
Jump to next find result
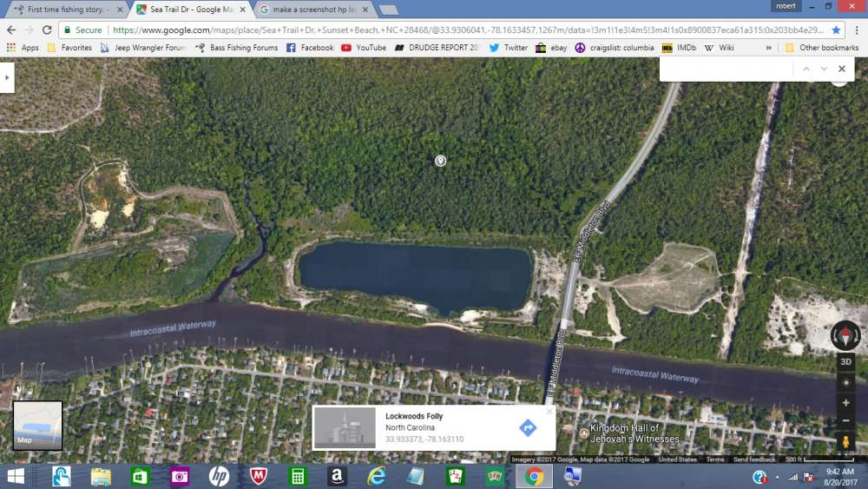pyautogui.click(x=824, y=69)
